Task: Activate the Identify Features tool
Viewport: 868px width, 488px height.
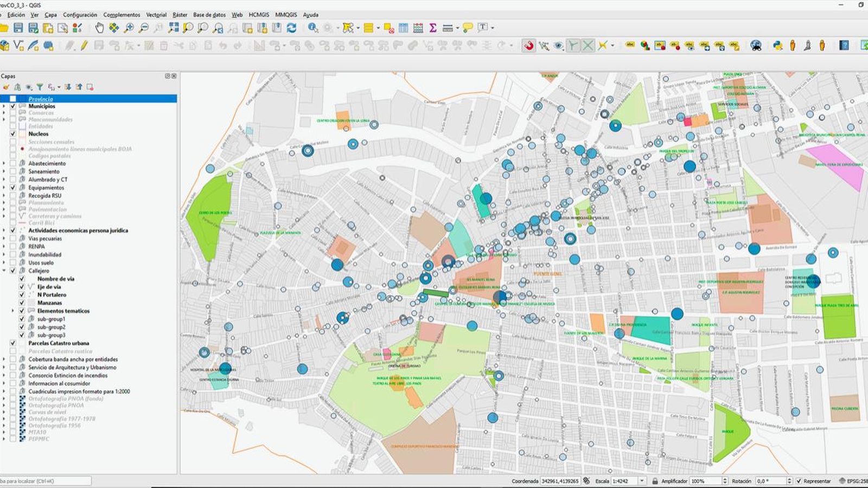Action: 313,28
